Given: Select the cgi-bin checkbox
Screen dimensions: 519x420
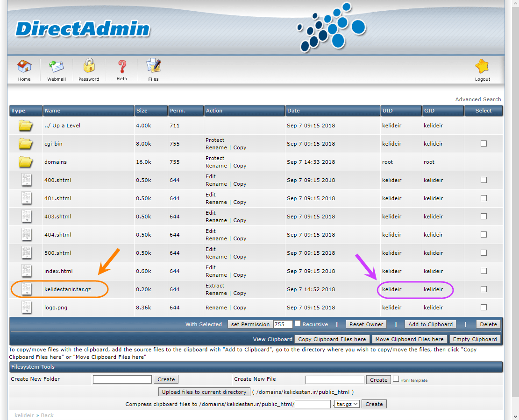Looking at the screenshot, I should click(x=483, y=144).
